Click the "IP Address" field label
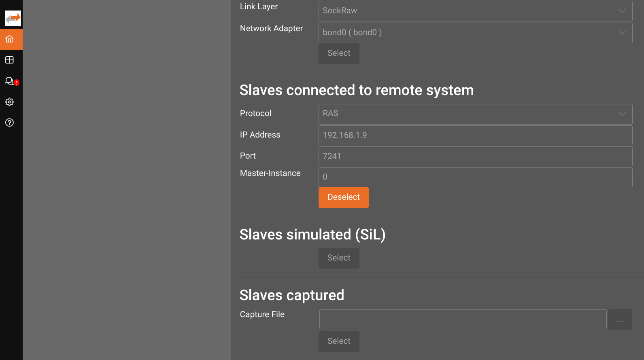The height and width of the screenshot is (360, 644). click(260, 135)
